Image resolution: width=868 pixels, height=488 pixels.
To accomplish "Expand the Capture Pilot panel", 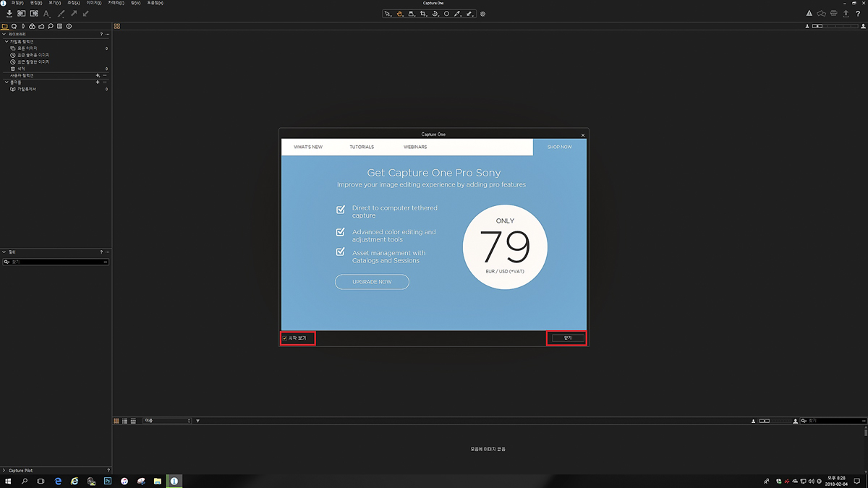I will 4,471.
